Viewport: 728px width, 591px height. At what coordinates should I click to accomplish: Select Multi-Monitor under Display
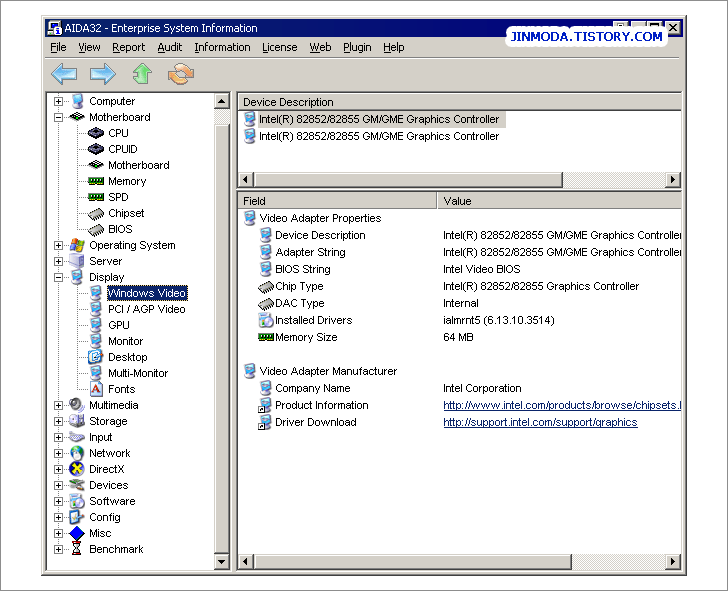click(138, 373)
